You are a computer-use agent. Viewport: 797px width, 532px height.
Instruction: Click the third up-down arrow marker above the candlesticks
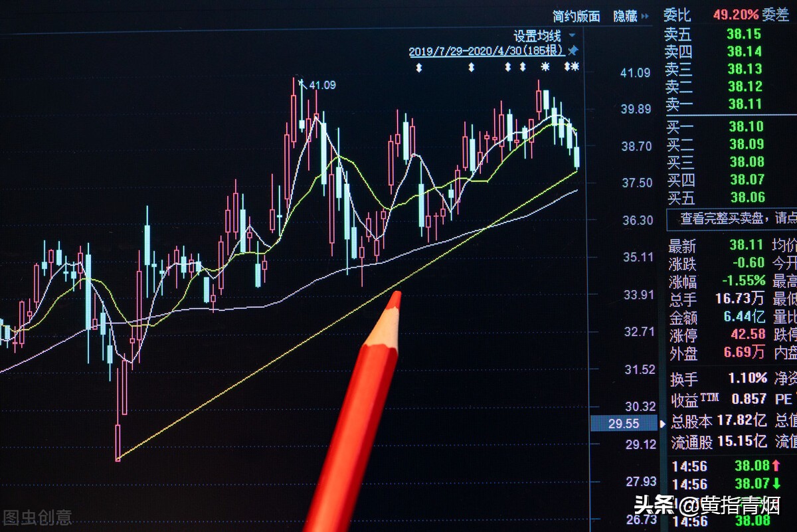point(507,66)
